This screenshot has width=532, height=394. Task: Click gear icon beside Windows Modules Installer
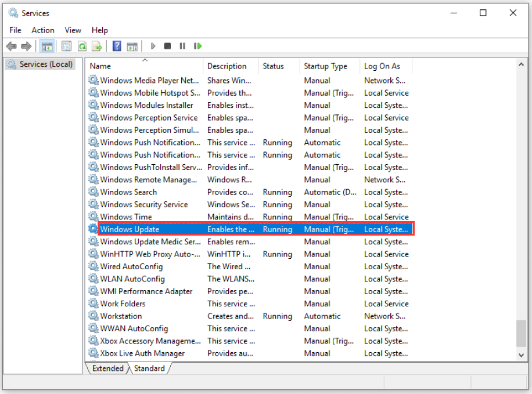click(93, 105)
